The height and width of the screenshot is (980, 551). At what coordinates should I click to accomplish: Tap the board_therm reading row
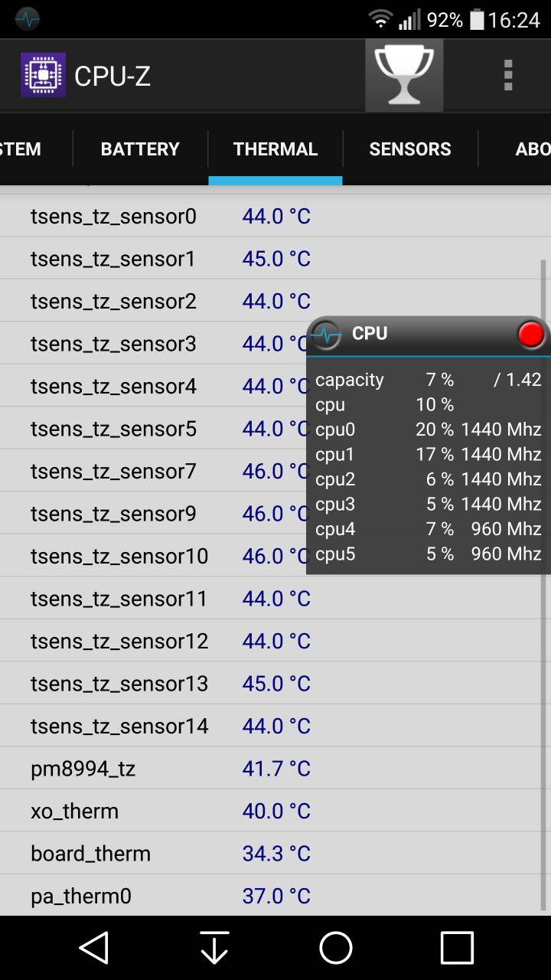(153, 854)
